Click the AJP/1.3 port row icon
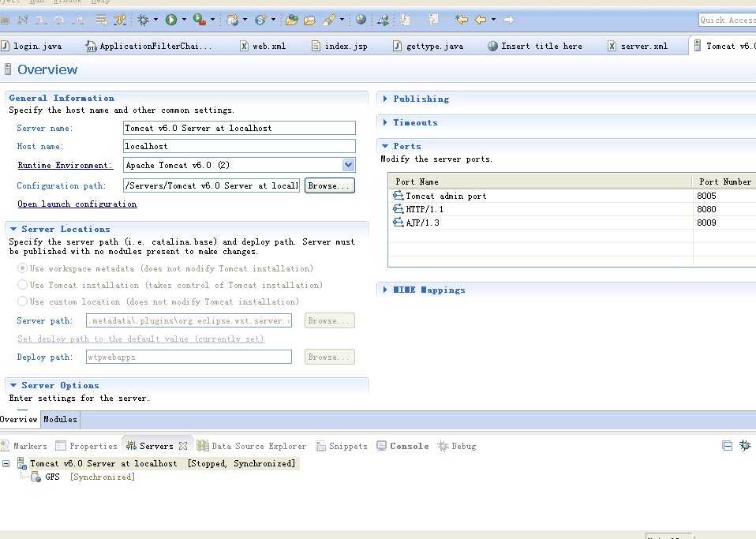The image size is (756, 539). point(398,223)
